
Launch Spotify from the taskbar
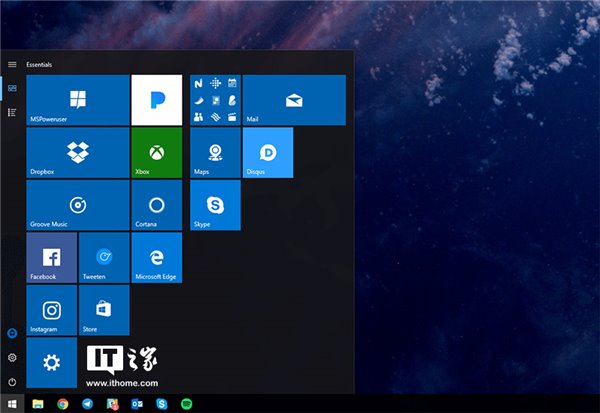coord(186,404)
